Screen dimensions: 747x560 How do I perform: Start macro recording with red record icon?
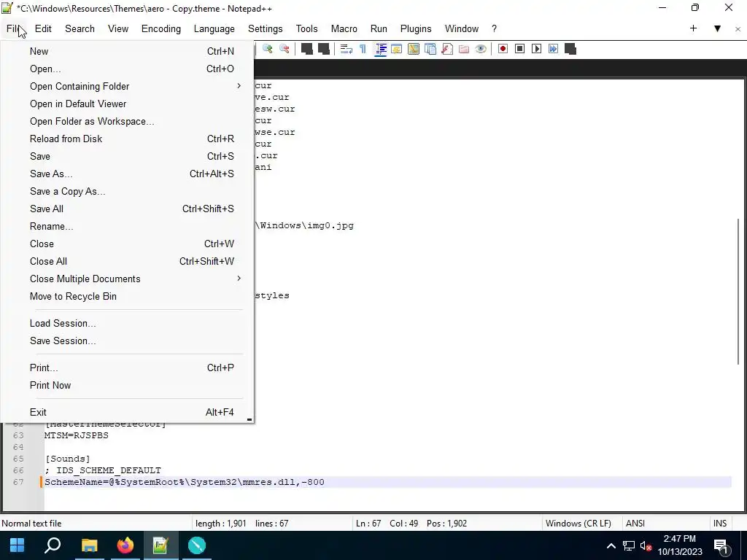pos(503,49)
